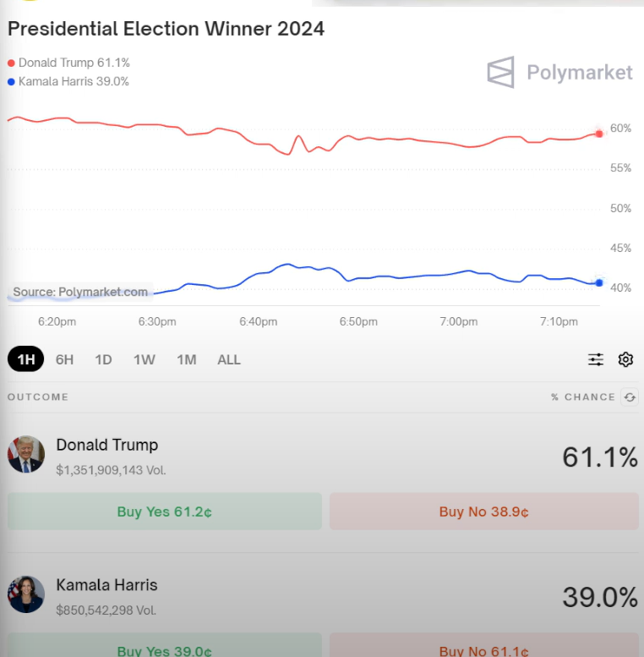Click the blue endpoint marker on Harris line
Screen dimensions: 644x657
(x=599, y=282)
